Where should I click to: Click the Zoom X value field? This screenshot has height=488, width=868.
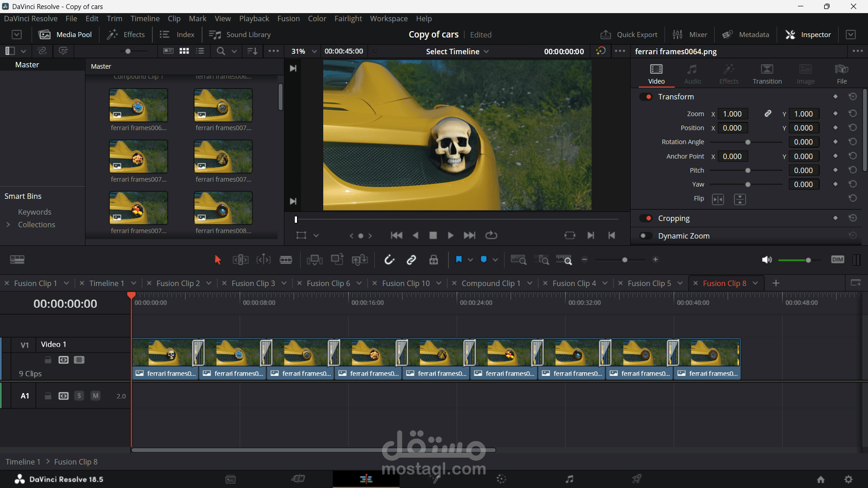[732, 114]
